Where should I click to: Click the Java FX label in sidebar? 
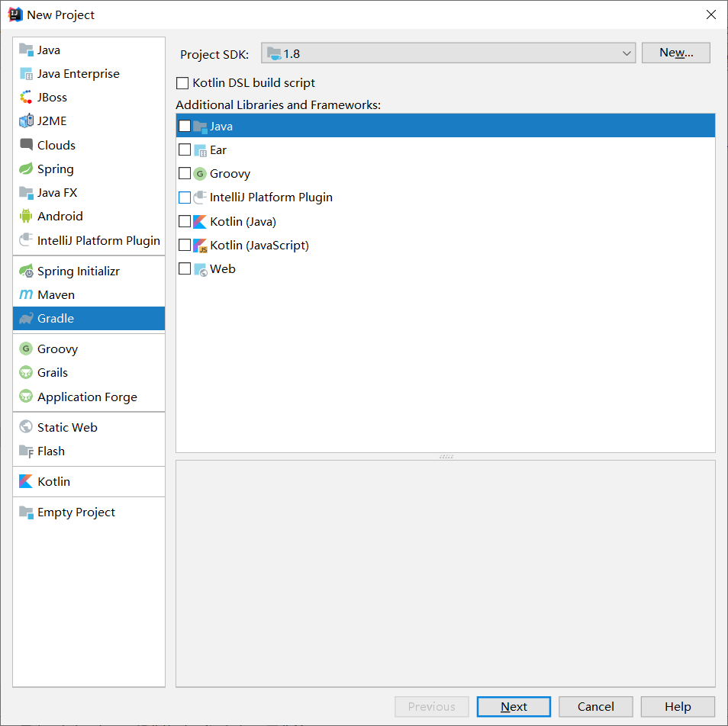[57, 192]
